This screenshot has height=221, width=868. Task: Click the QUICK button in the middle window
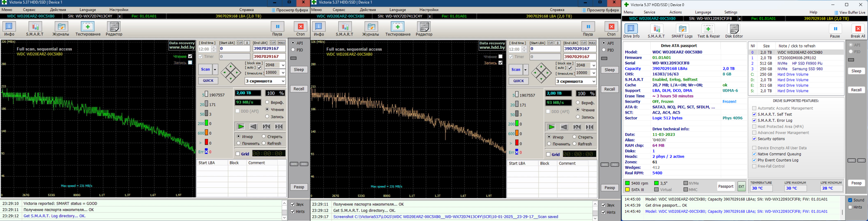tap(518, 81)
